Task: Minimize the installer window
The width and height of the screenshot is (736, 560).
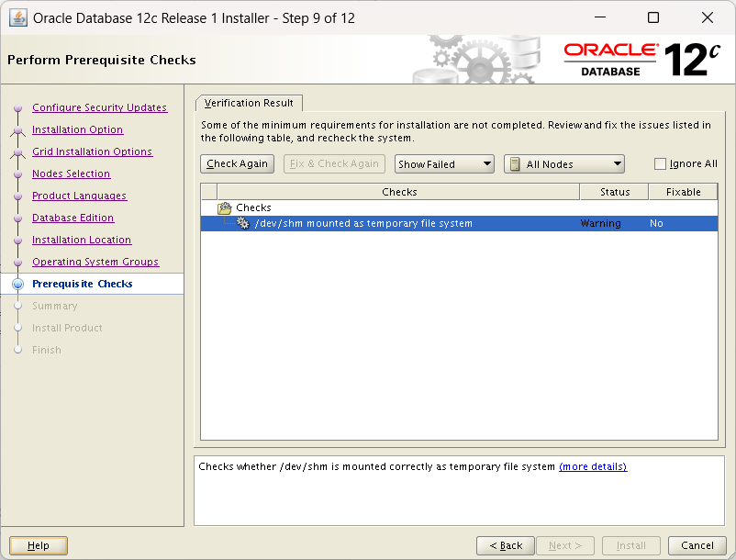Action: point(600,17)
